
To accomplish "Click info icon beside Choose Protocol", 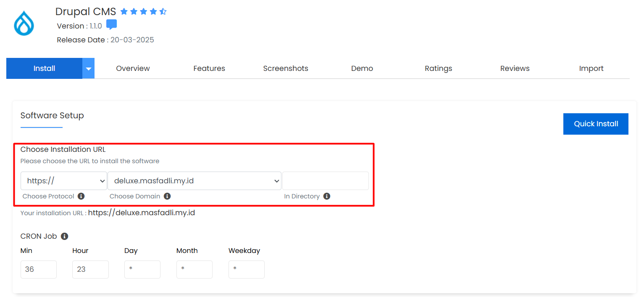I will (81, 196).
